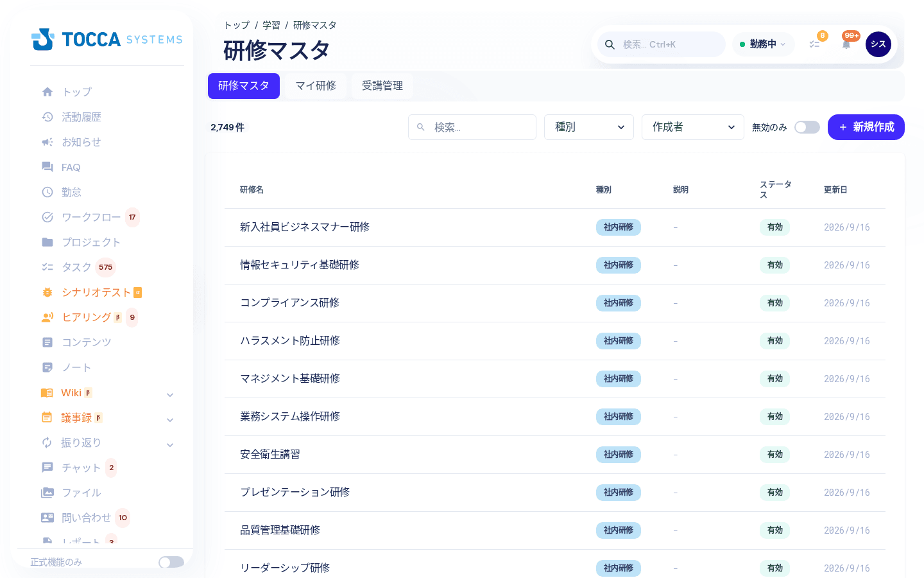Open ヒアリング voice icon

(x=47, y=317)
